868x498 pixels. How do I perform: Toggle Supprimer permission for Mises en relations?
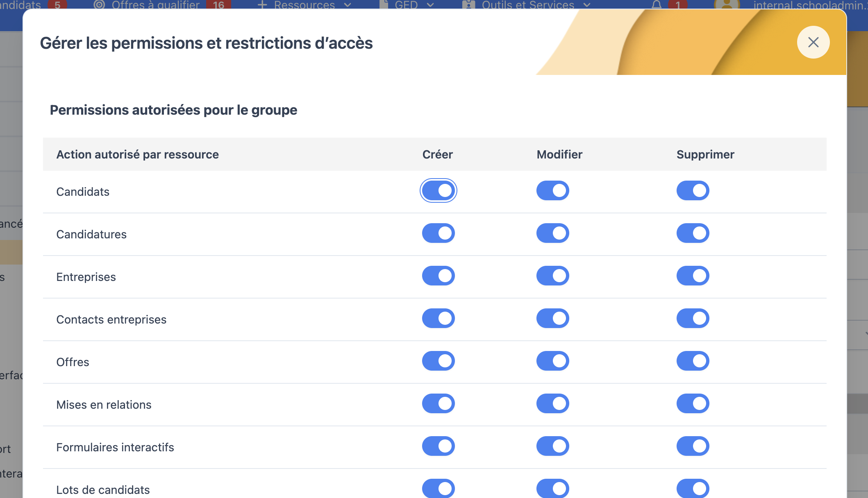coord(693,403)
